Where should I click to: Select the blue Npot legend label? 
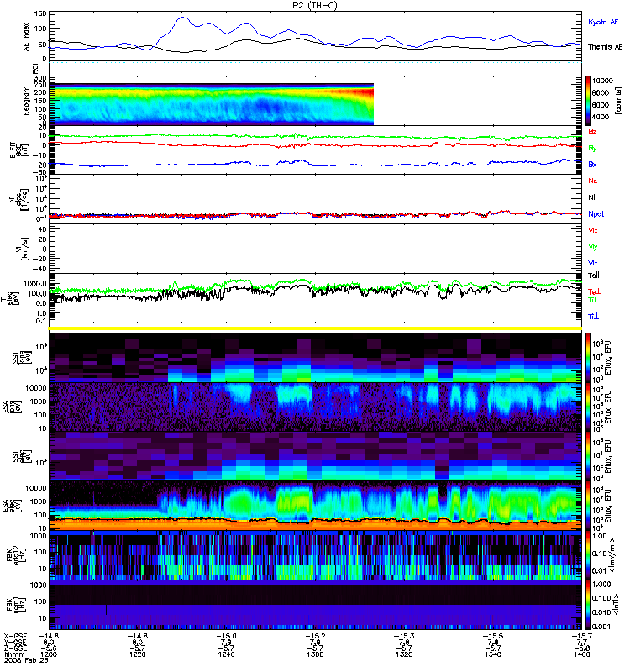596,214
